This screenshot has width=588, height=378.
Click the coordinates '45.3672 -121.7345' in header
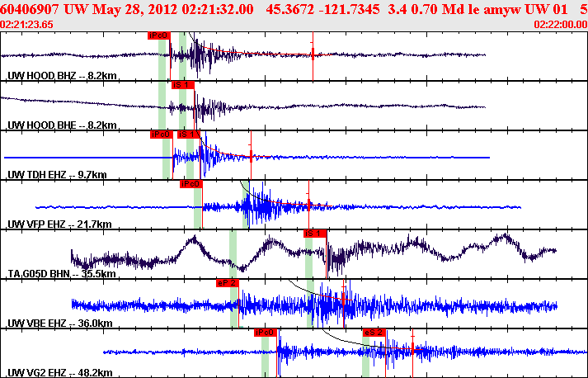click(323, 9)
